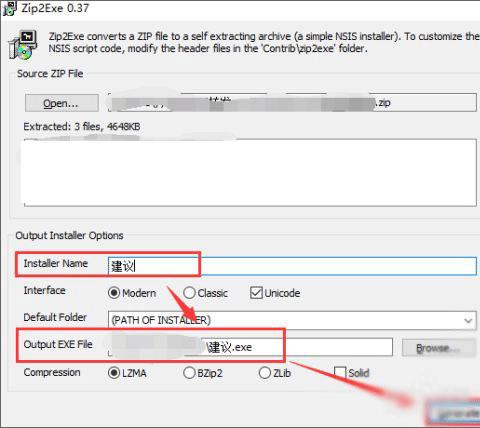The width and height of the screenshot is (480, 428).
Task: Enable Solid compression checkbox
Action: pos(352,373)
